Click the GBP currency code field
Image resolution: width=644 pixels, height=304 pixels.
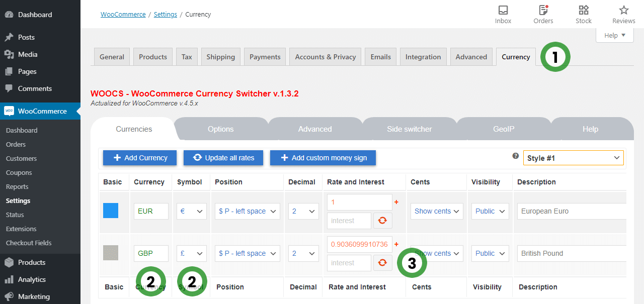click(151, 253)
